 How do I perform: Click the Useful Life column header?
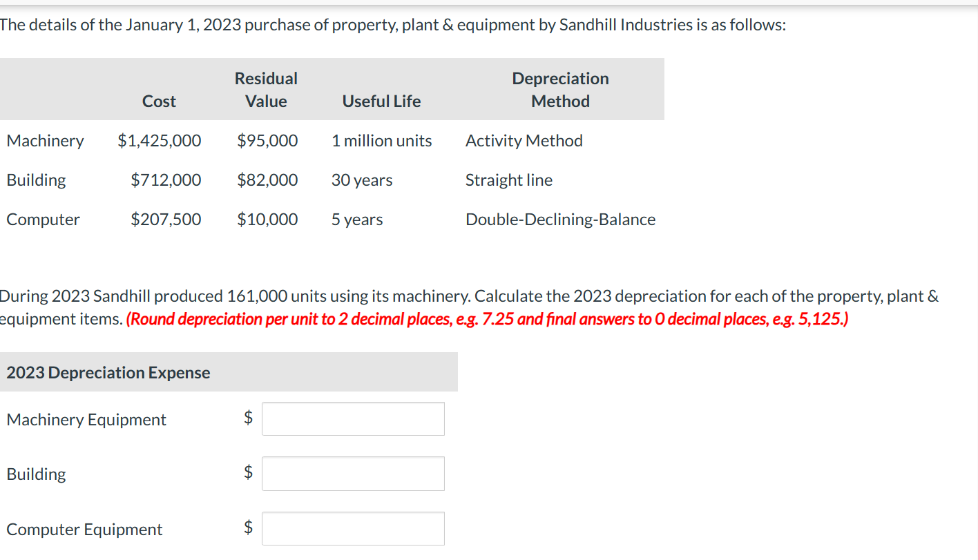point(381,101)
